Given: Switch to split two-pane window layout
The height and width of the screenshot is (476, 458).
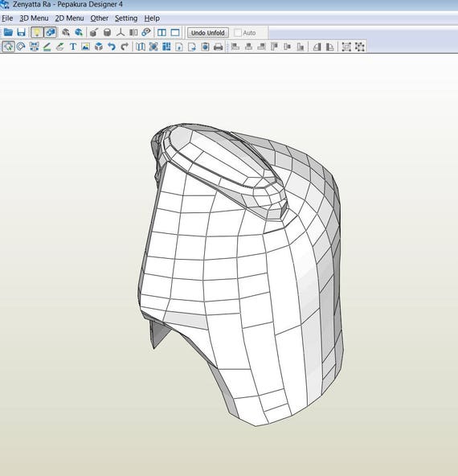Looking at the screenshot, I should [162, 32].
